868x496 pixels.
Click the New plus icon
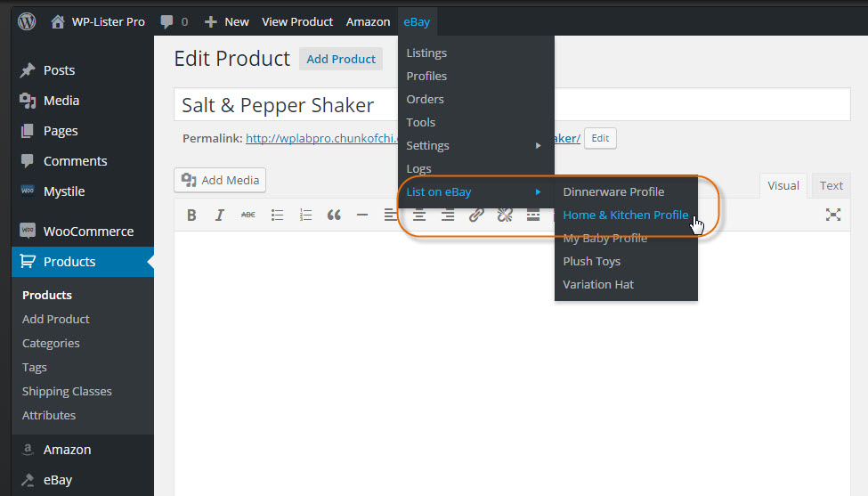pyautogui.click(x=210, y=21)
